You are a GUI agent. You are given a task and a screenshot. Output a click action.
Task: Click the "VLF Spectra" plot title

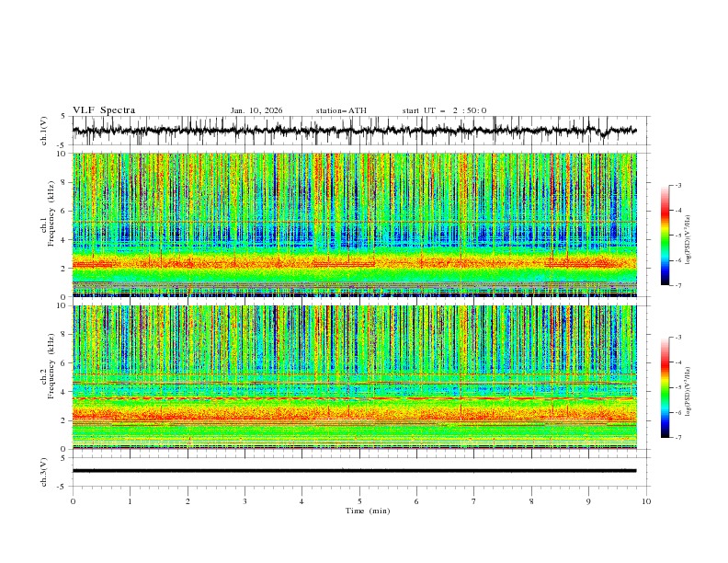104,110
